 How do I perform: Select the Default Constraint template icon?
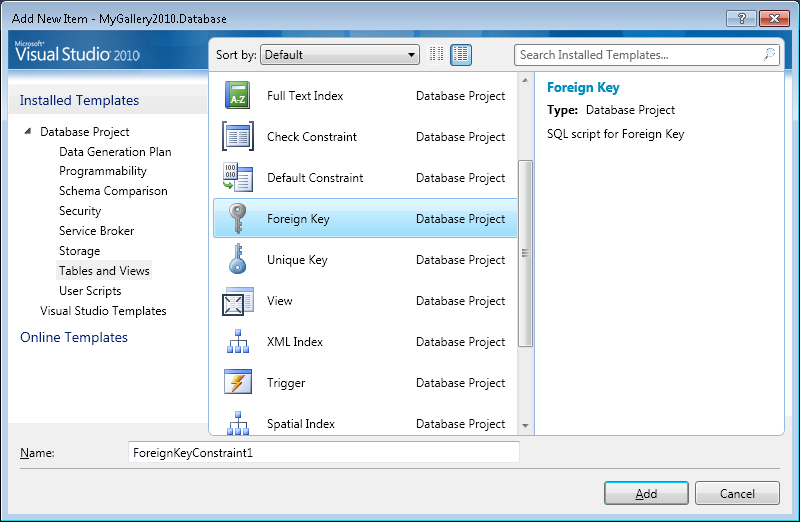(238, 177)
